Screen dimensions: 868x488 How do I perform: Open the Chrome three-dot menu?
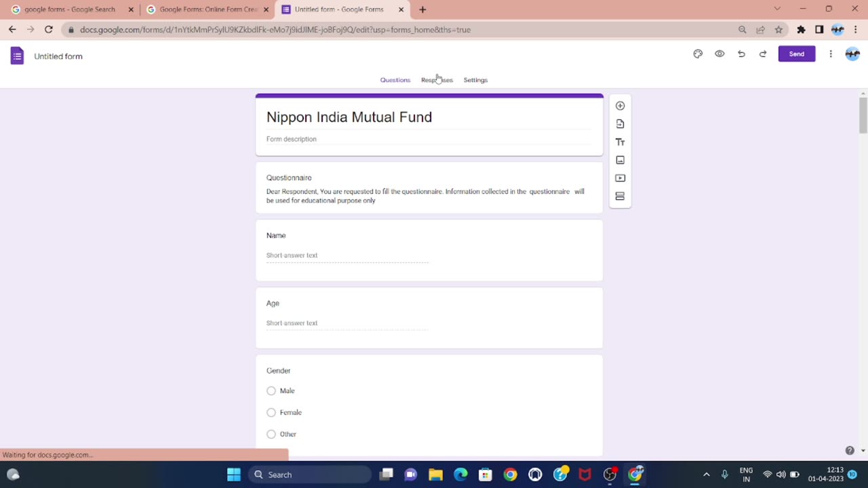(x=856, y=30)
